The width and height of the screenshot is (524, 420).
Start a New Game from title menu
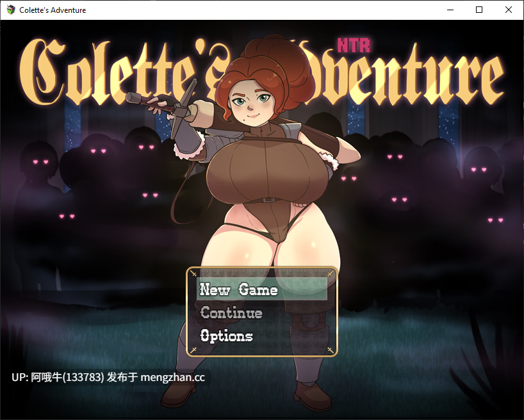tap(261, 289)
